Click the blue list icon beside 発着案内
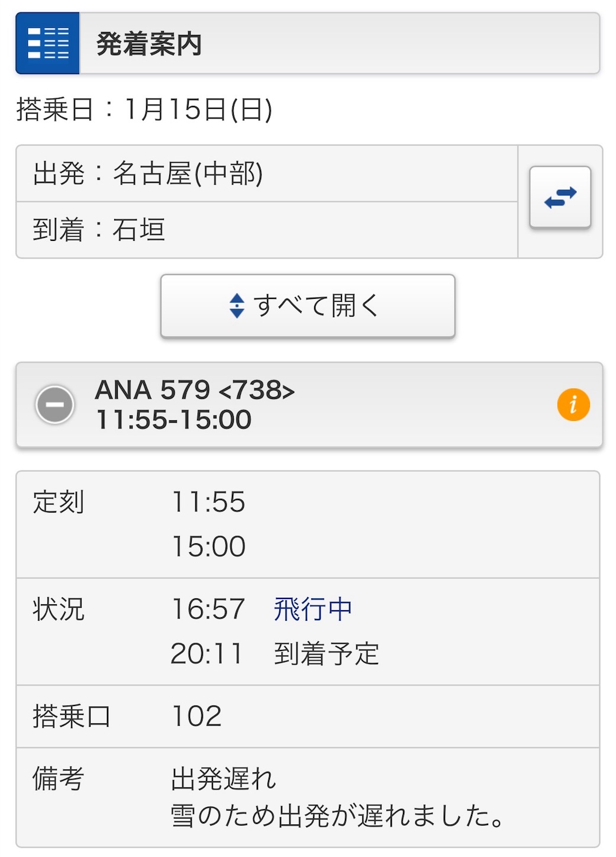 47,43
